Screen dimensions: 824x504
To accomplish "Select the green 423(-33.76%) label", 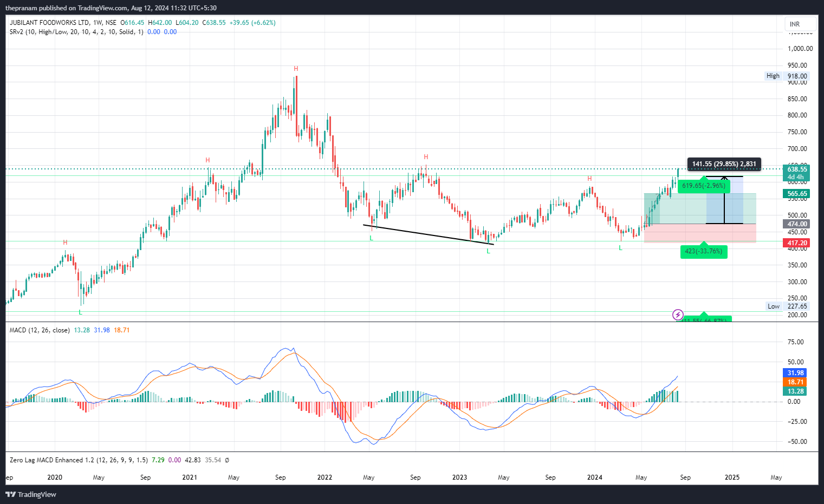I will click(x=703, y=251).
